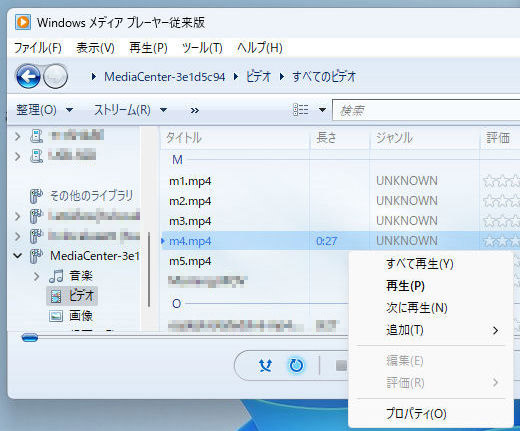
Task: Show hidden toolbar commands via » chevron
Action: coord(195,110)
